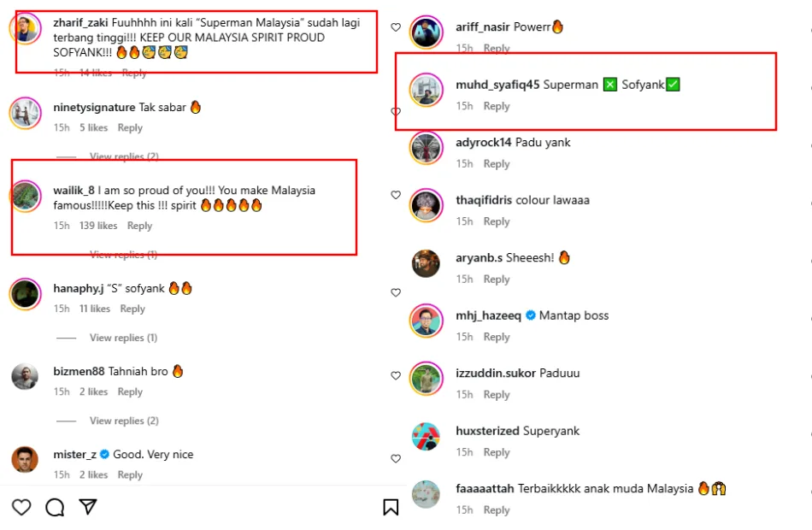
Task: View the 139 likes on wailik_8's comment
Action: tap(98, 226)
